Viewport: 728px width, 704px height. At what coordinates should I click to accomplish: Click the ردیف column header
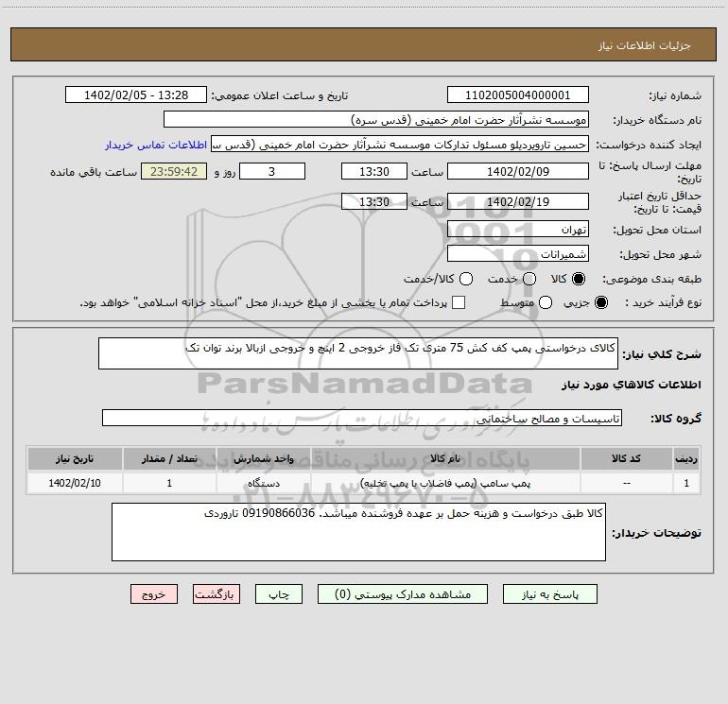(x=686, y=458)
